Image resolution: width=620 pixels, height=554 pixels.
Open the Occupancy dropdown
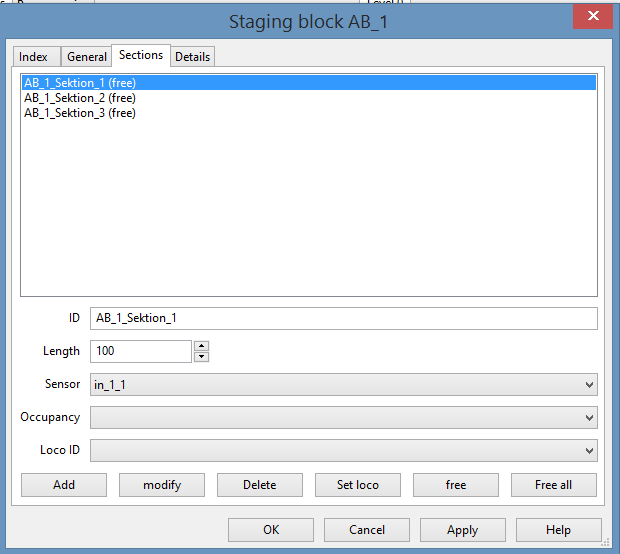point(343,417)
